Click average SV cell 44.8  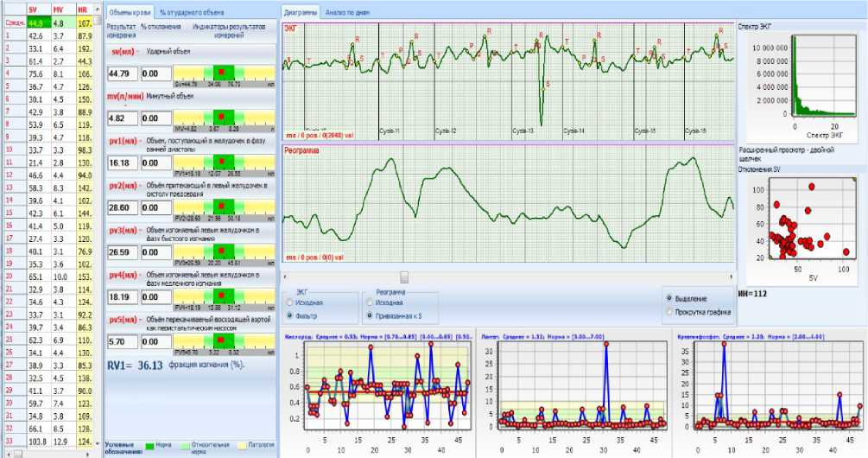click(38, 23)
